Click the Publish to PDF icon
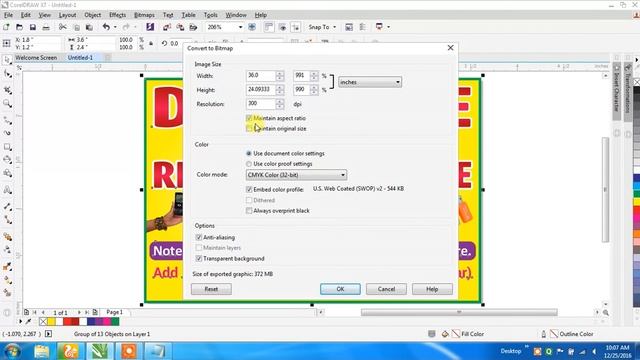This screenshot has height=360, width=640. pyautogui.click(x=193, y=27)
